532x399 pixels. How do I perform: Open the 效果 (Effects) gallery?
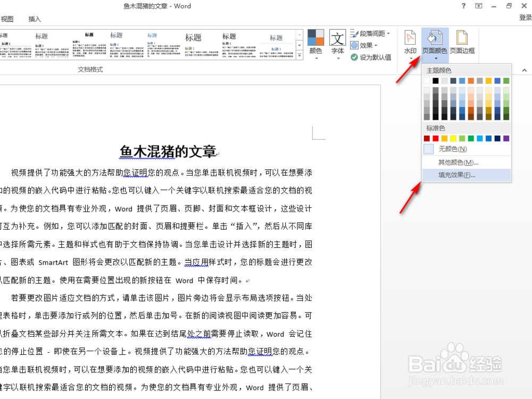tap(367, 46)
